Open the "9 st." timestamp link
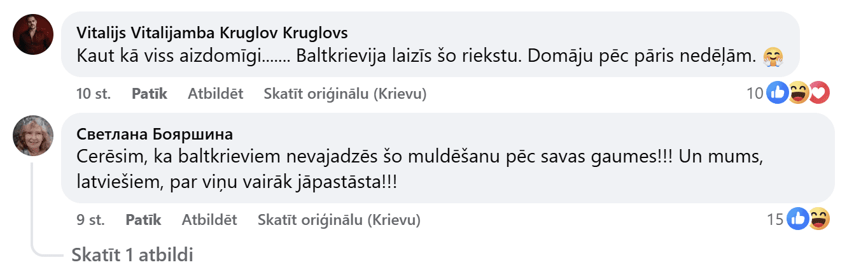 coord(90,220)
